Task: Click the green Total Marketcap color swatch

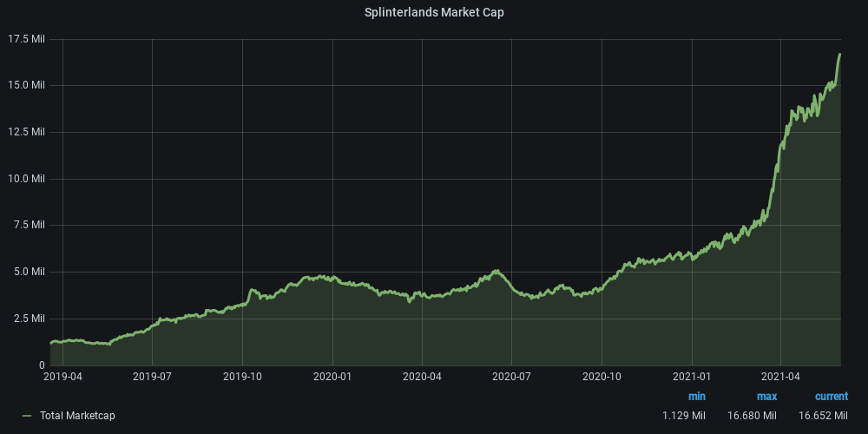Action: point(27,416)
